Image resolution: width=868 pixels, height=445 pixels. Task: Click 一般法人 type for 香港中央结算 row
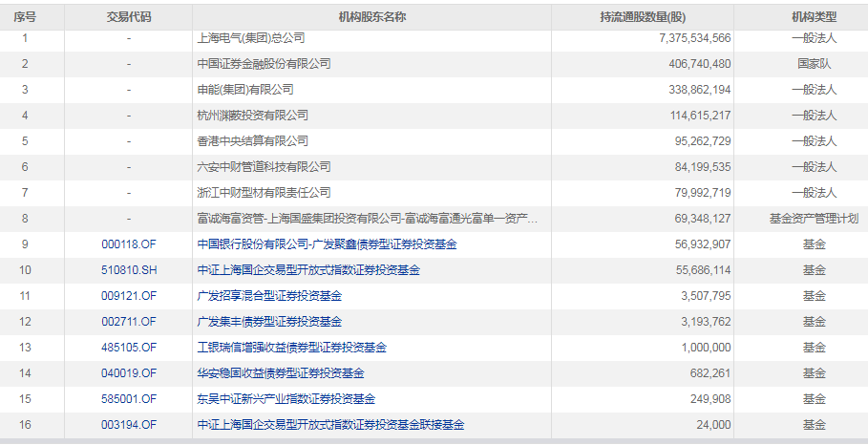814,141
